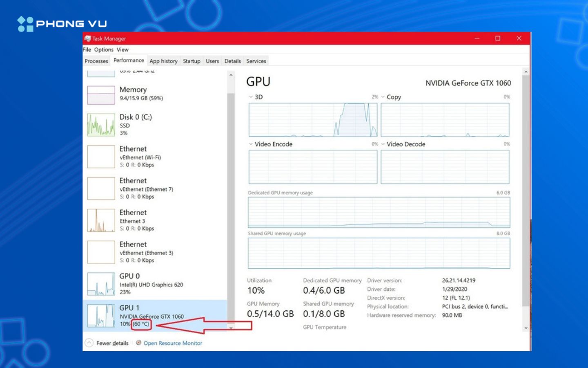
Task: Switch to the Processes tab
Action: click(96, 61)
